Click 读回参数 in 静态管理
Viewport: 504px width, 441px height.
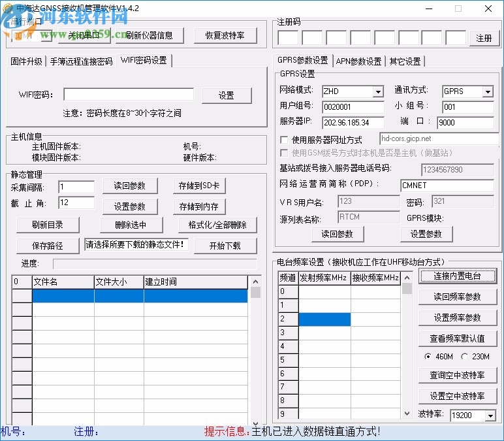[x=130, y=186]
